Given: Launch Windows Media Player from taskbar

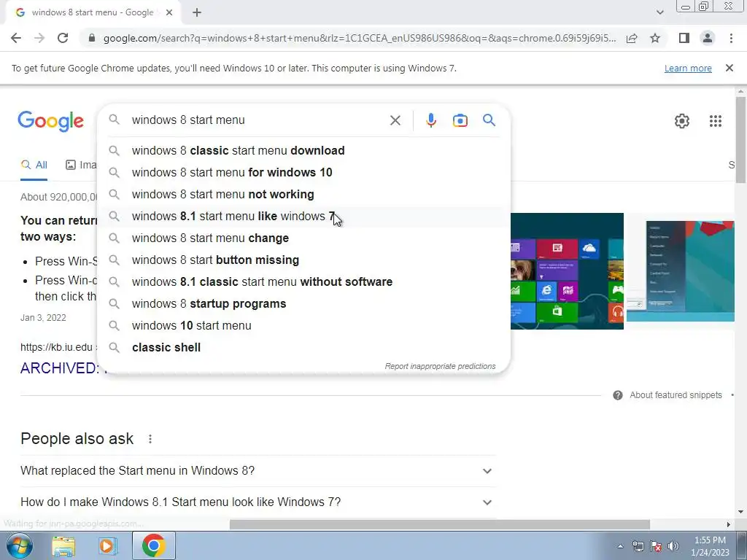Looking at the screenshot, I should coord(108,545).
